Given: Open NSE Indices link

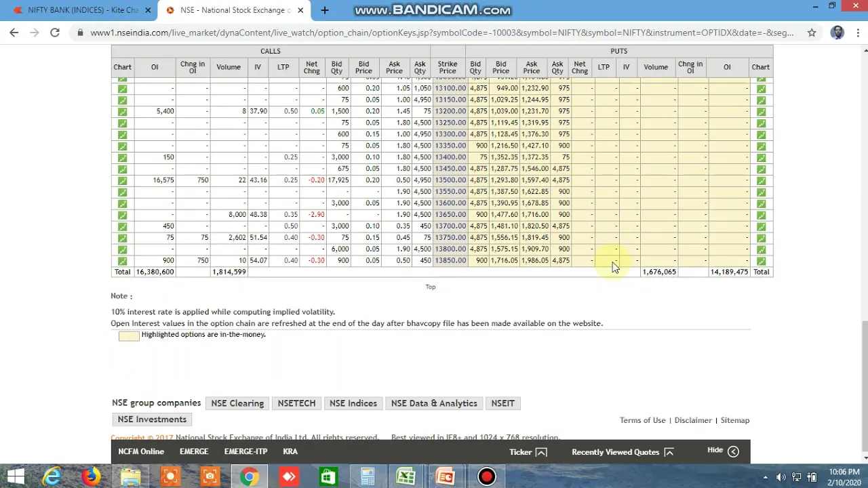Looking at the screenshot, I should 353,403.
